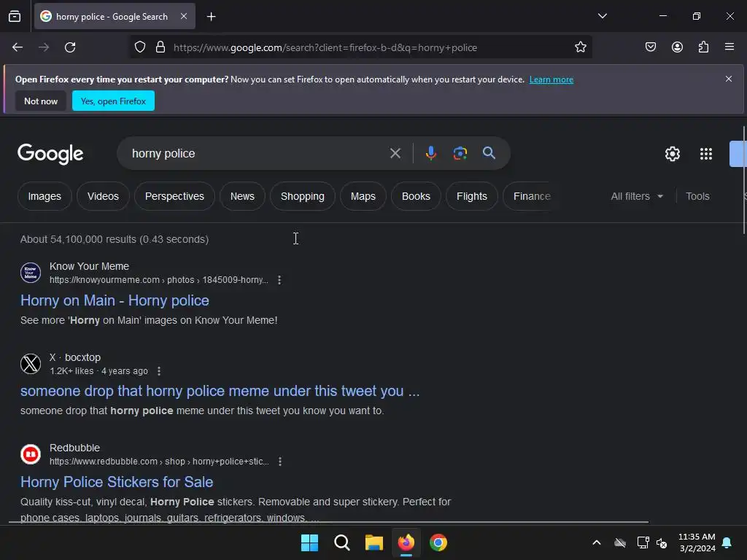Select the Perspectives filter chip
747x560 pixels.
click(174, 196)
